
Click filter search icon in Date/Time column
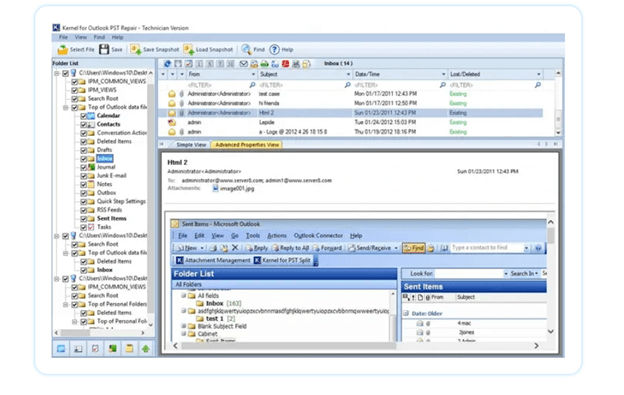coord(443,85)
